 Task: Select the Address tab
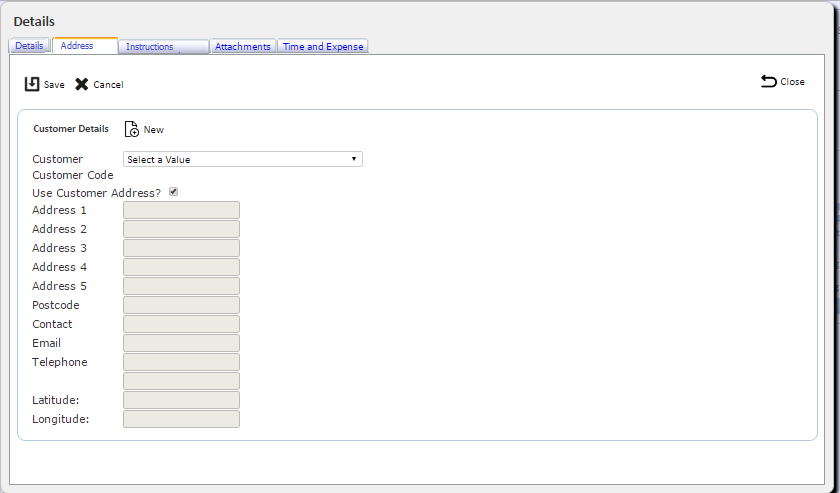pos(85,46)
